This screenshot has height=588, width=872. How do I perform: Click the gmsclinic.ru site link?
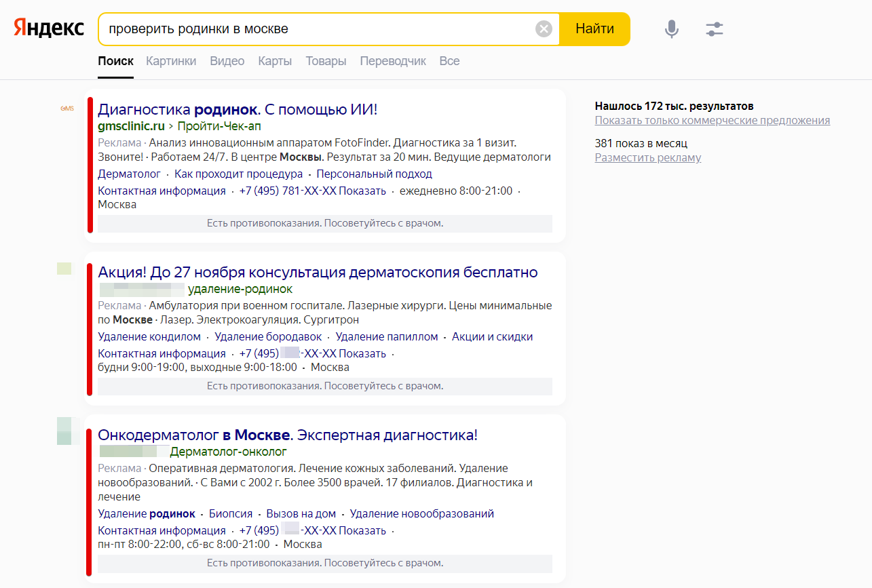(x=131, y=126)
